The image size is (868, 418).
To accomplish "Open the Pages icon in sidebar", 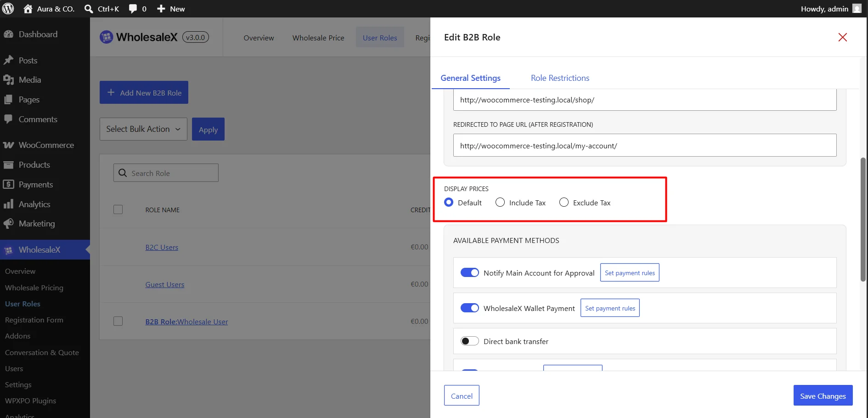I will click(x=8, y=100).
